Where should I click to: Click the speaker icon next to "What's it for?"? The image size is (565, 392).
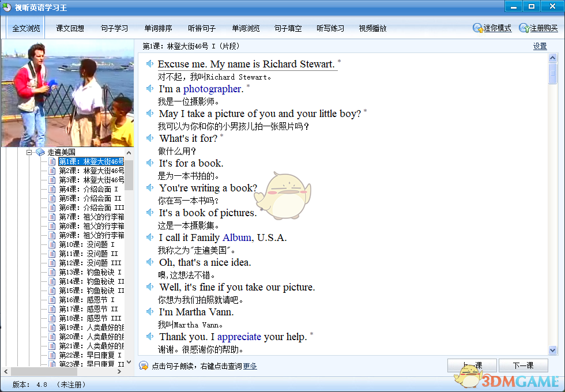pyautogui.click(x=149, y=138)
